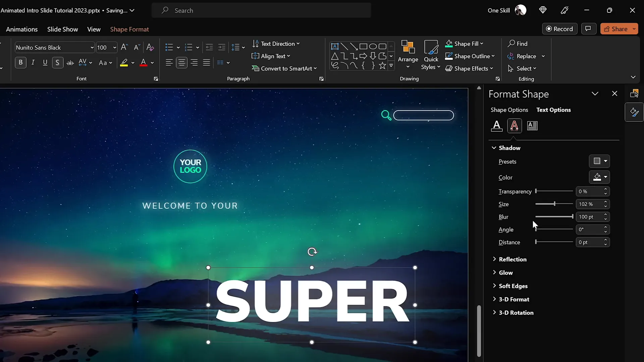Toggle Text Shadow button
The width and height of the screenshot is (644, 362).
tap(57, 62)
